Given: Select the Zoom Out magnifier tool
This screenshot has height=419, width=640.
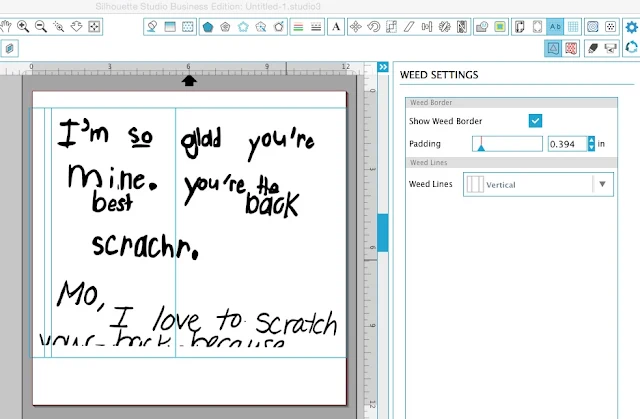Looking at the screenshot, I should pyautogui.click(x=41, y=27).
